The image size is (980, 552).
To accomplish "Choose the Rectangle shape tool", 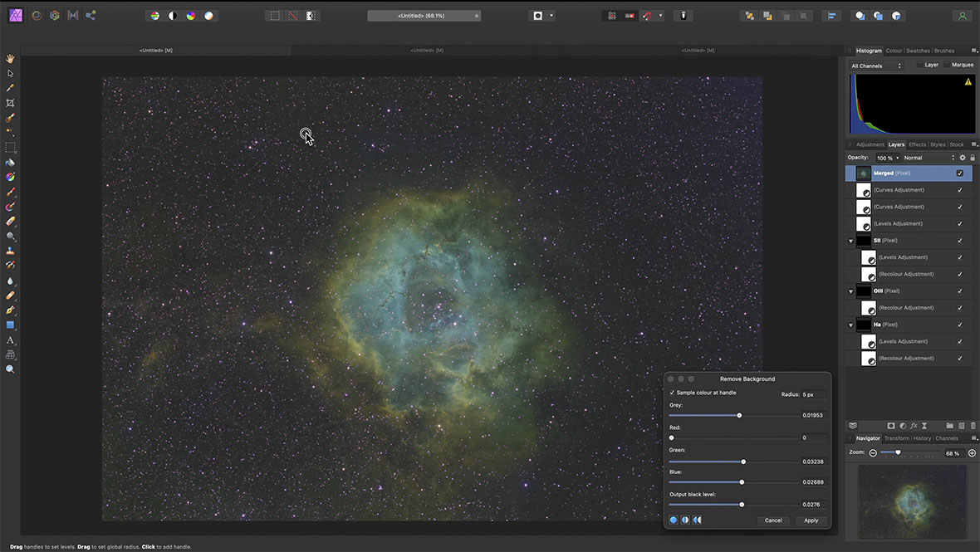I will pyautogui.click(x=10, y=325).
